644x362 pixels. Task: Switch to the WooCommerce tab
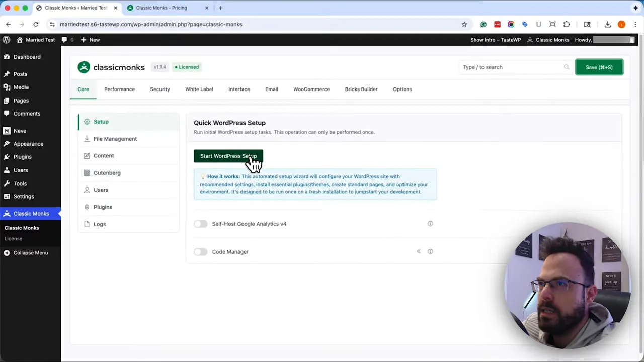point(311,89)
